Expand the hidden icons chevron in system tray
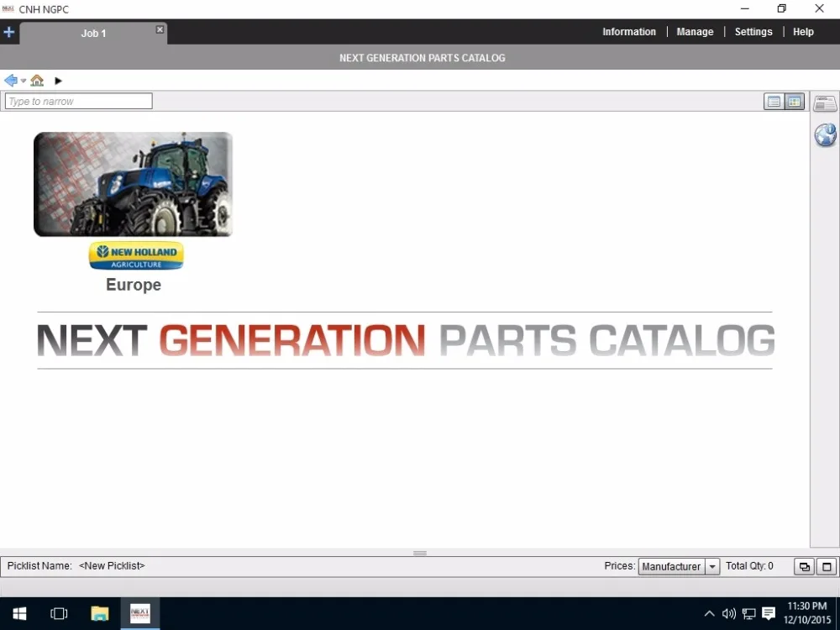The image size is (840, 630). point(710,613)
